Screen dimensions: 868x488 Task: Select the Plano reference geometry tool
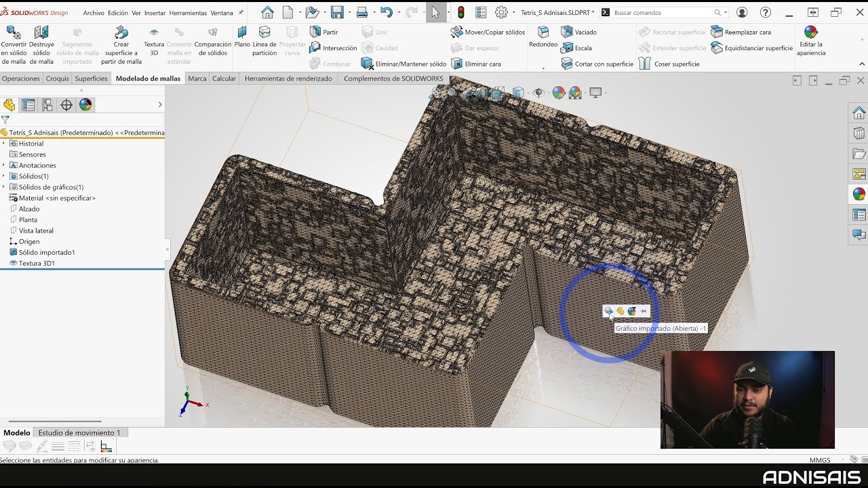(242, 37)
